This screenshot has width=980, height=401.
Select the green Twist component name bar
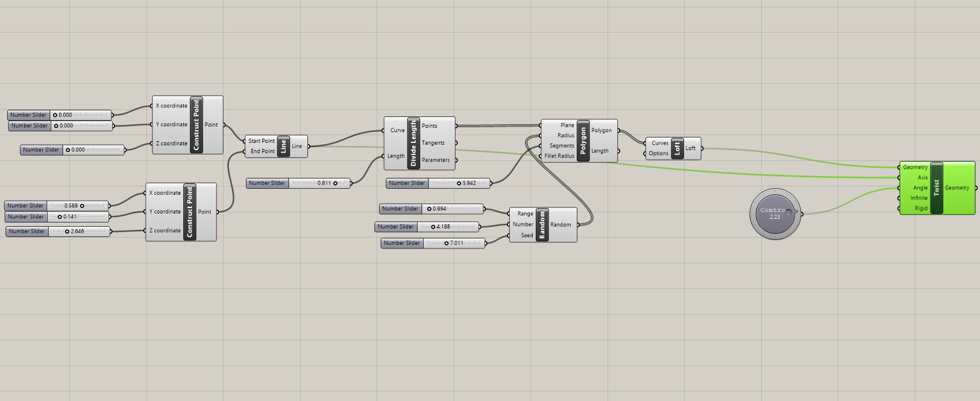tap(937, 188)
